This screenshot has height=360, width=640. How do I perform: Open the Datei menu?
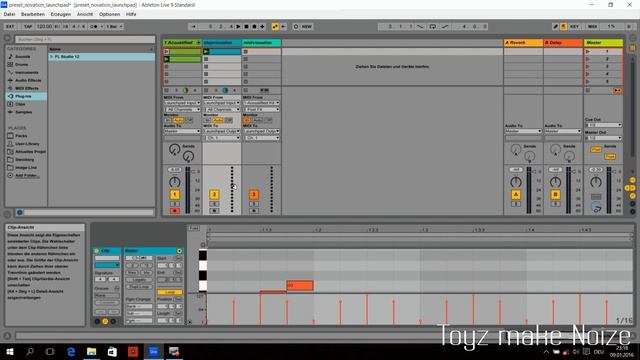click(9, 14)
